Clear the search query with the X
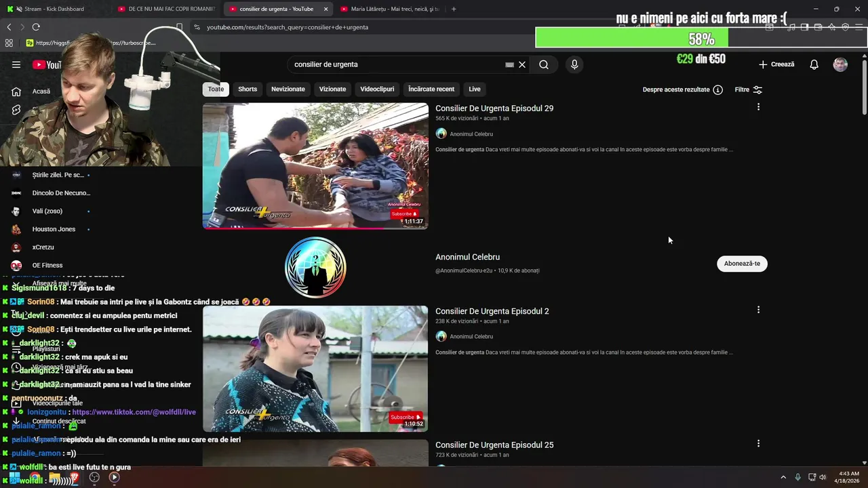This screenshot has height=488, width=868. pyautogui.click(x=522, y=64)
